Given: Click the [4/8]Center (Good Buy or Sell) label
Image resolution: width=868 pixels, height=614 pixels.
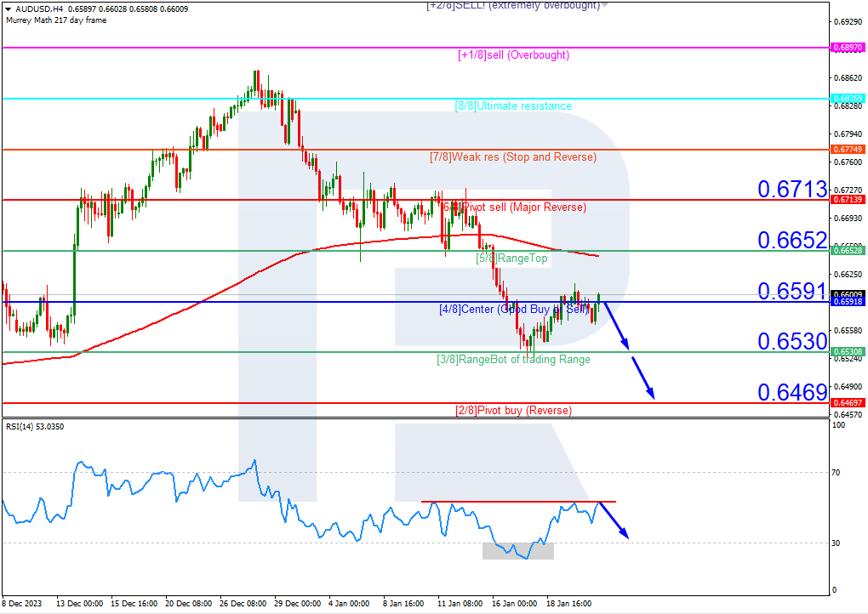Looking at the screenshot, I should pyautogui.click(x=513, y=310).
